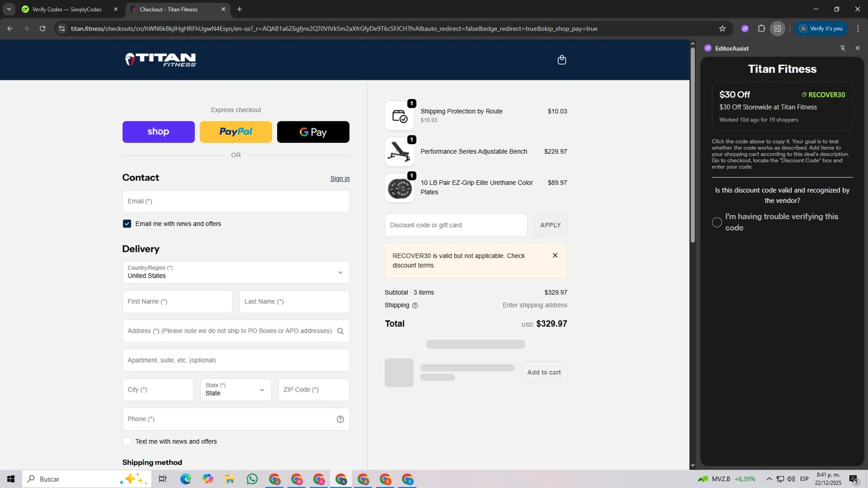
Task: Show hidden system tray icons
Action: click(x=769, y=479)
